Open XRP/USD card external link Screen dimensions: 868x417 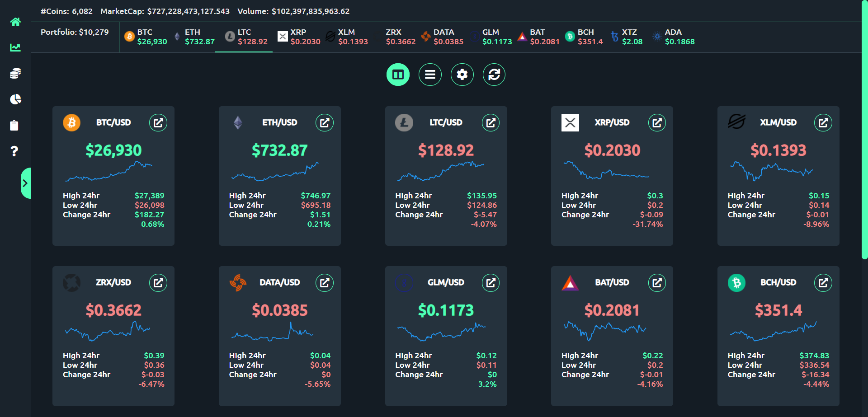pyautogui.click(x=657, y=122)
